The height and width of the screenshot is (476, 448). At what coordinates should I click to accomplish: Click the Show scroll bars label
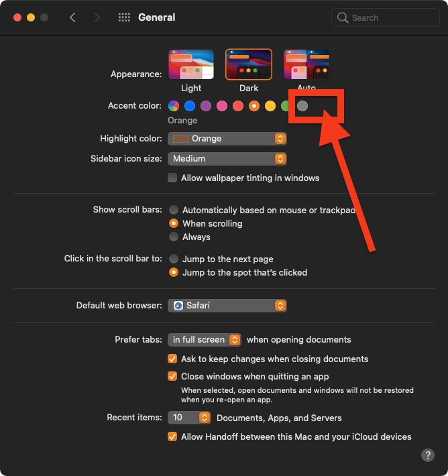coord(127,209)
